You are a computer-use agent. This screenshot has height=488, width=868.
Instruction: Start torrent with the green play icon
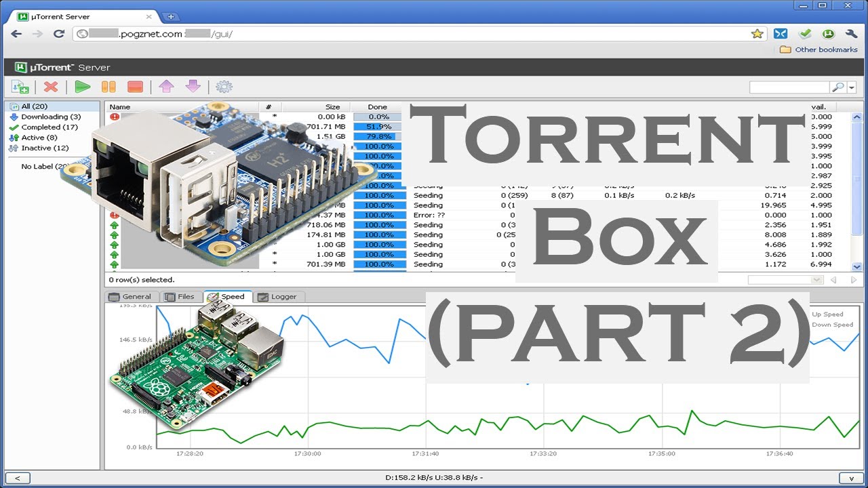point(83,87)
